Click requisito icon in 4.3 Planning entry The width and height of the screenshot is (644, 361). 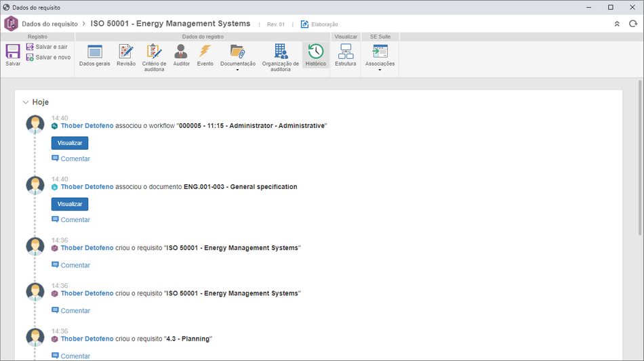coord(55,339)
